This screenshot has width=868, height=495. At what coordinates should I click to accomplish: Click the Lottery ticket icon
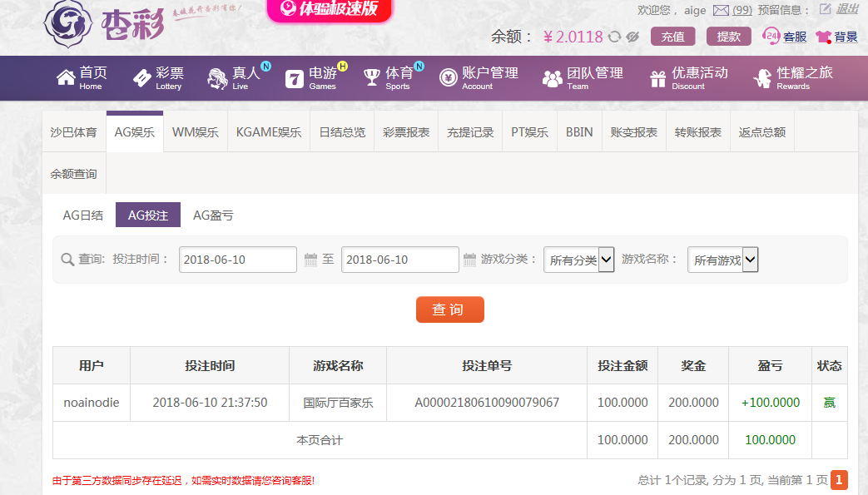(x=141, y=78)
